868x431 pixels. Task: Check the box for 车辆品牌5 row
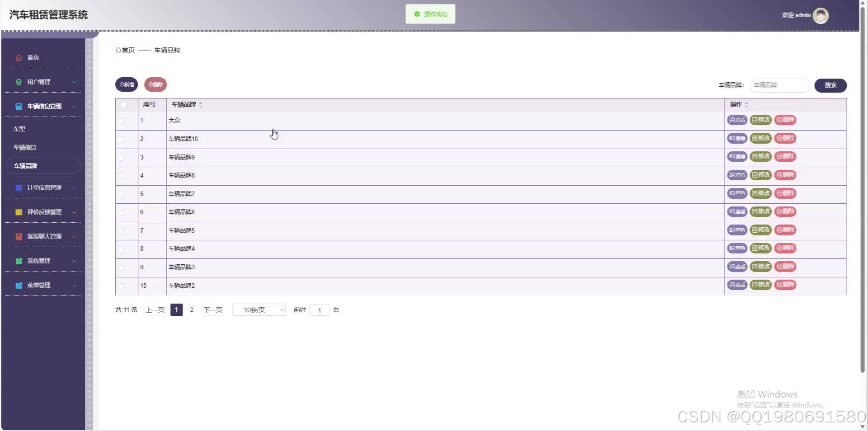(x=121, y=231)
